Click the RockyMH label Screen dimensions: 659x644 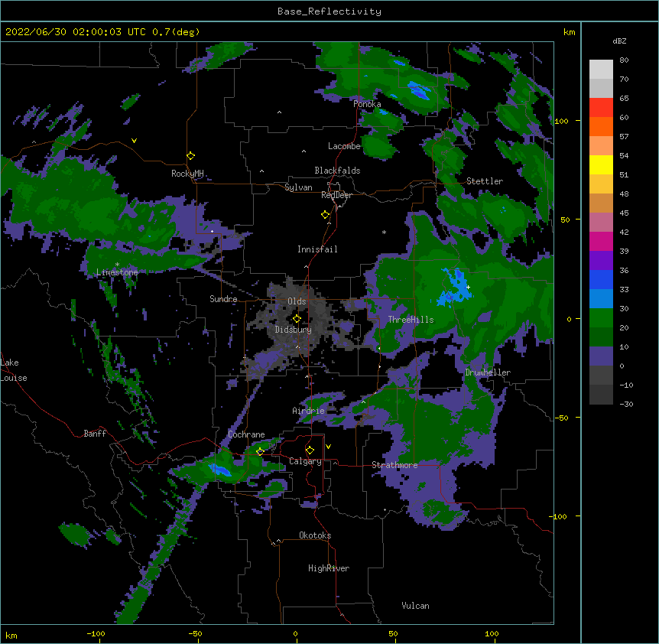187,174
